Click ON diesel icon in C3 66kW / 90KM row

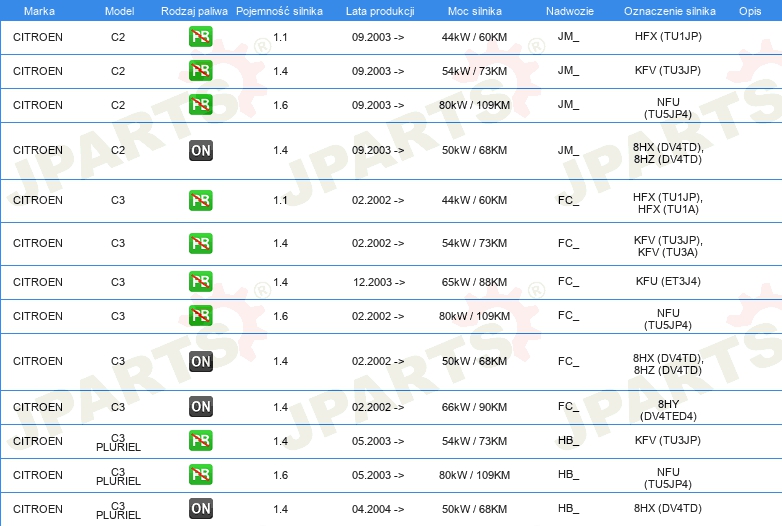200,407
